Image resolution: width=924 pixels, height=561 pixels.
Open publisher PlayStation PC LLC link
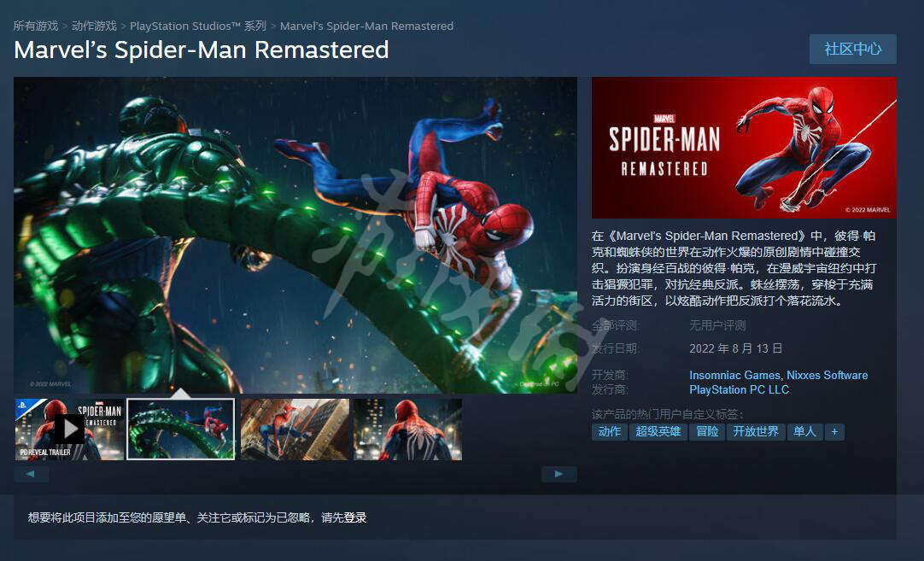coord(739,390)
